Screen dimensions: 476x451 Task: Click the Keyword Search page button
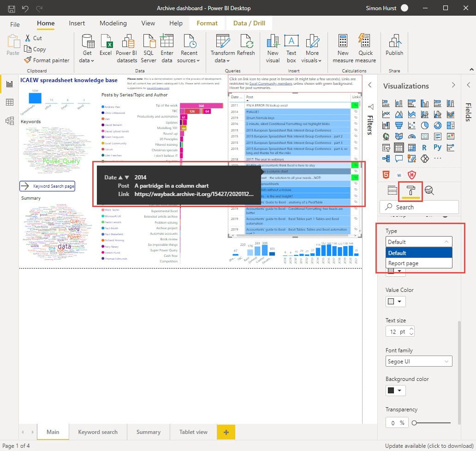pos(47,186)
